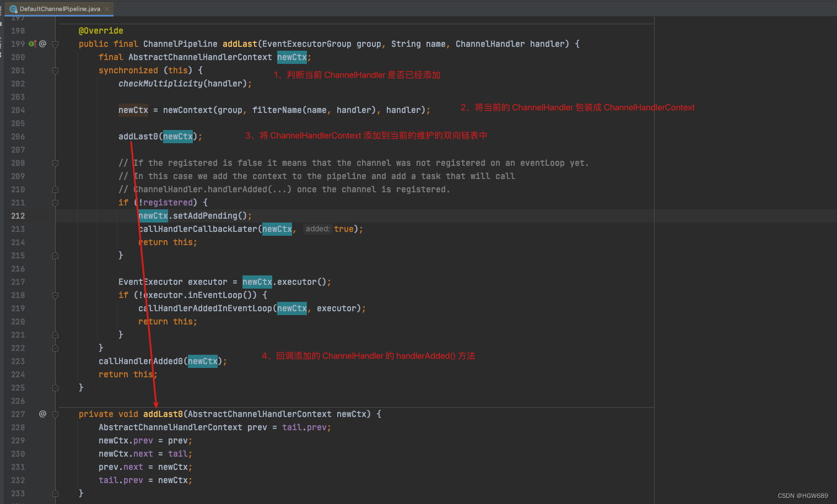The image size is (837, 504).
Task: Click the addLast method name on line 199
Action: pyautogui.click(x=240, y=44)
